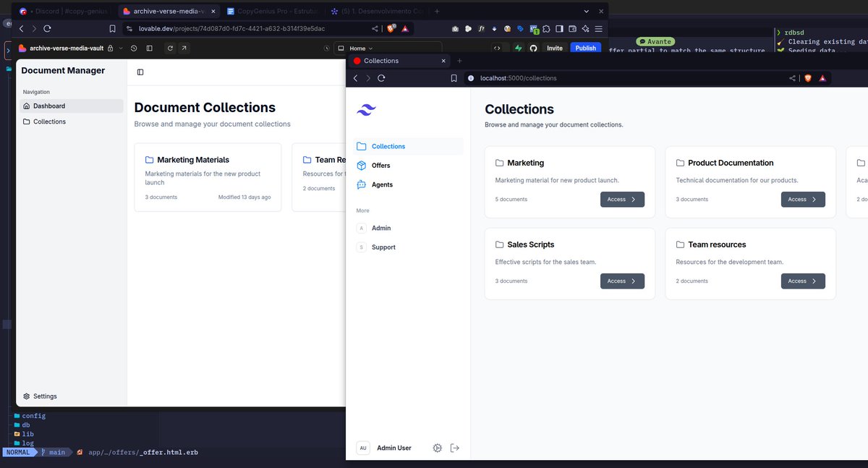Reload the lovable.dev browser page
Viewport: 868px width, 468px height.
tap(47, 28)
